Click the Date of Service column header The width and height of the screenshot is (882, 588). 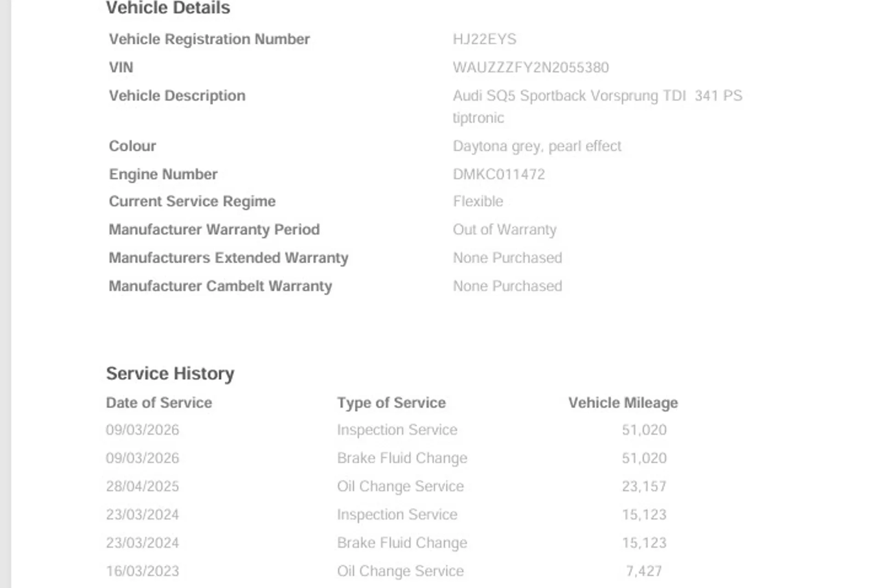pos(159,402)
